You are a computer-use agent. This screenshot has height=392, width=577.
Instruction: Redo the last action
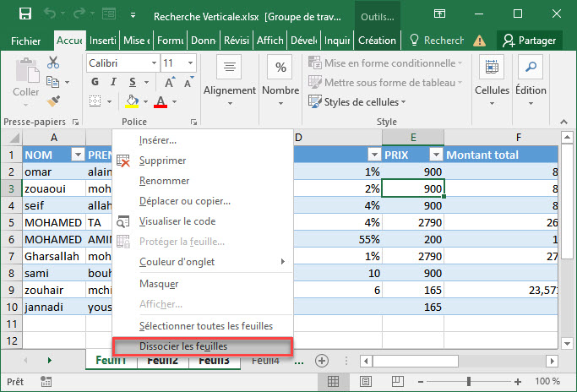79,14
